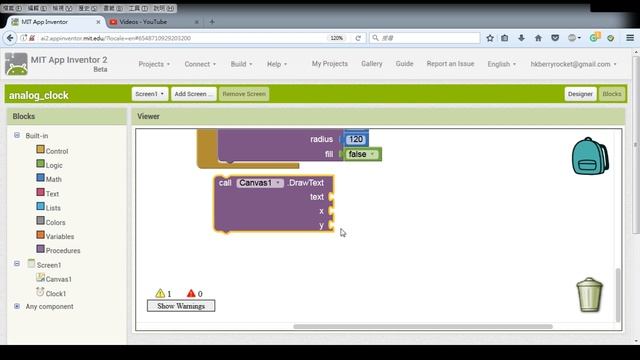Collapse the Screen1 tree section
This screenshot has width=640, height=360.
tap(17, 264)
